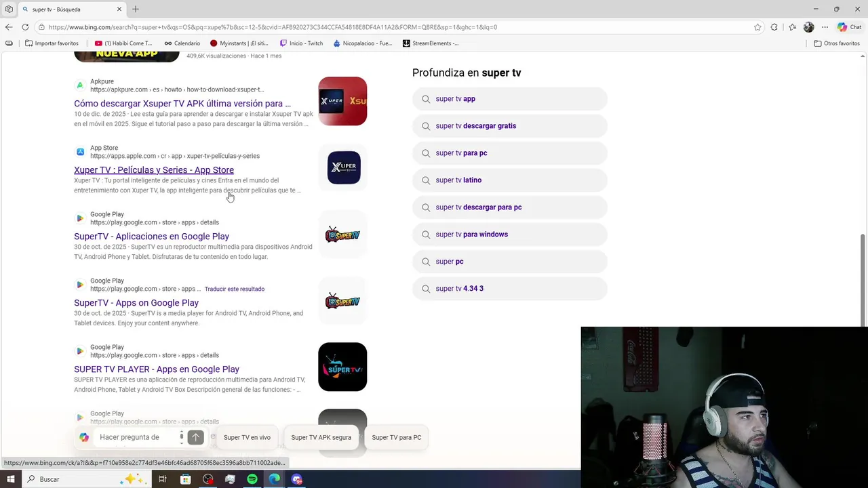Select 'Super TV para PC' chip

396,437
